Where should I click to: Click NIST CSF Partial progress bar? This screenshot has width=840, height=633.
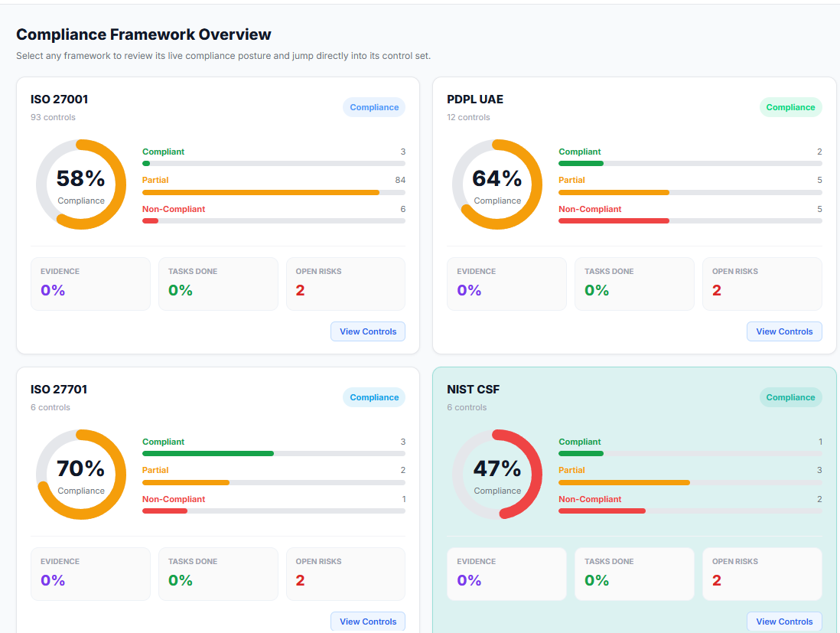click(x=690, y=482)
